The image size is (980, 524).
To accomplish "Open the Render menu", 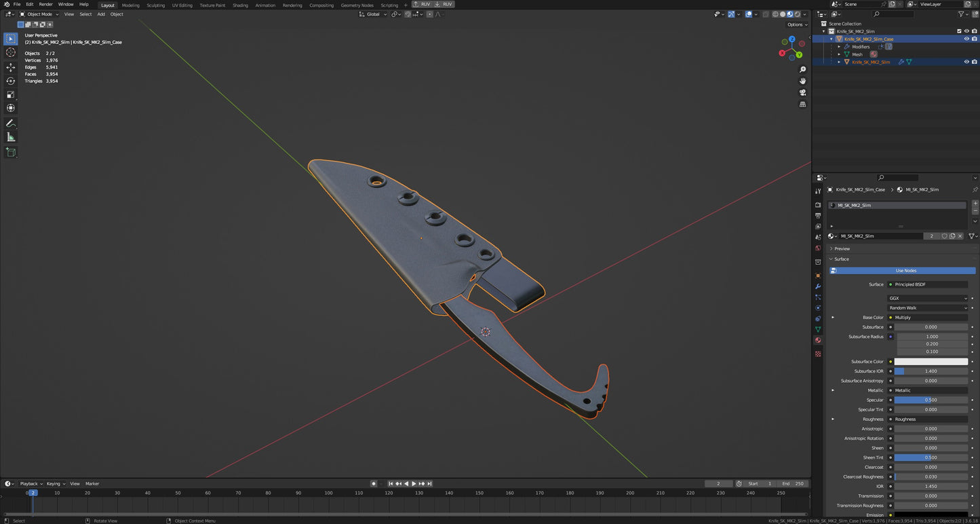I will [45, 4].
